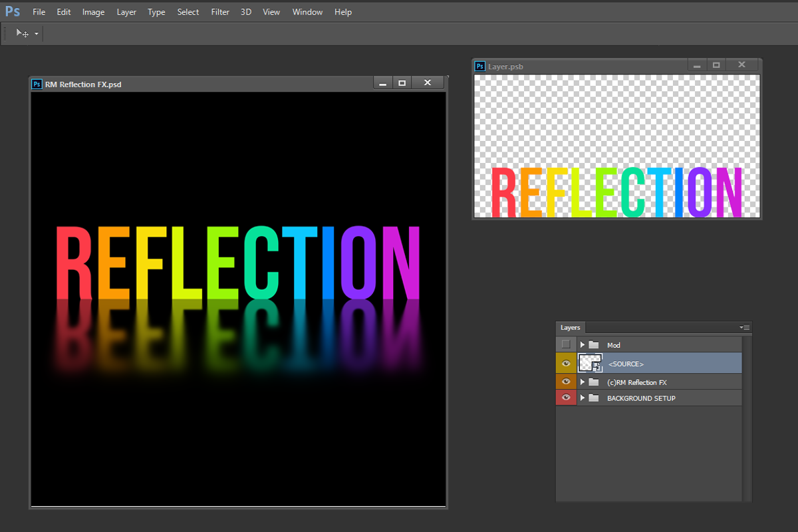
Task: Click the BACKGROUND SETUP folder icon
Action: (594, 398)
